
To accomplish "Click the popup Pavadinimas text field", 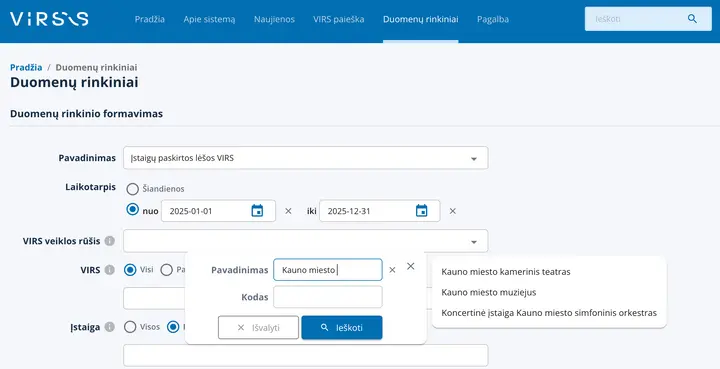I will 328,270.
